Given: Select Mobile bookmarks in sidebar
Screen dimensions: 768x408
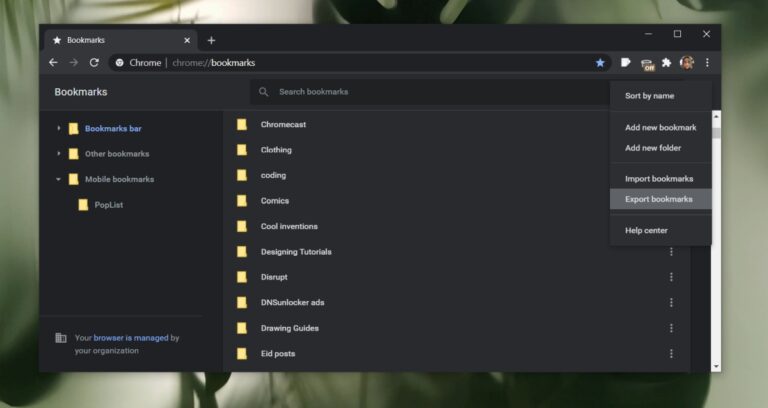Looking at the screenshot, I should [120, 179].
